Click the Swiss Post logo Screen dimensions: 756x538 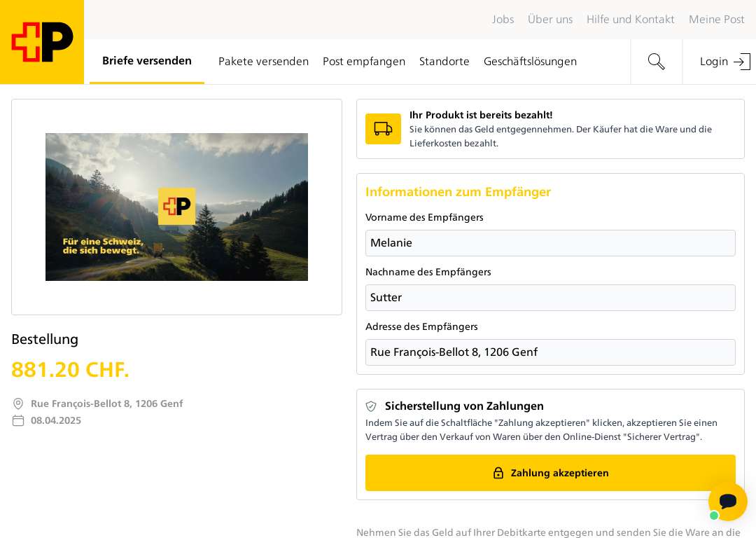click(42, 42)
